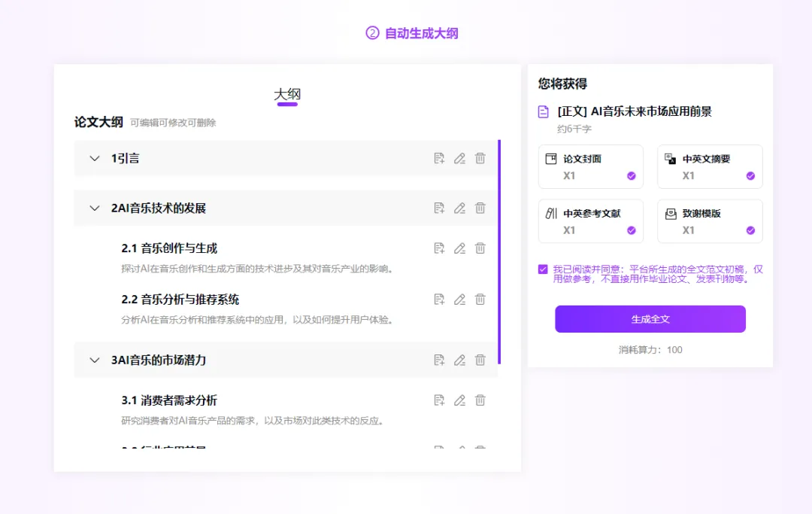The height and width of the screenshot is (514, 812).
Task: Collapse the 1引言 section
Action: pyautogui.click(x=94, y=159)
